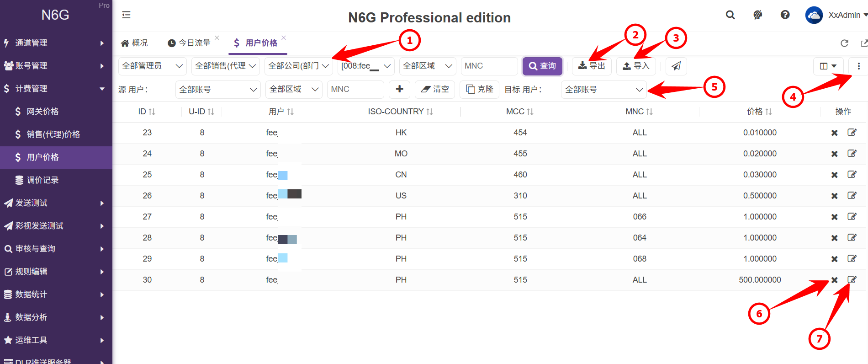Viewport: 868px width, 364px height.
Task: Open the source user 全部区域 dropdown
Action: coord(294,89)
